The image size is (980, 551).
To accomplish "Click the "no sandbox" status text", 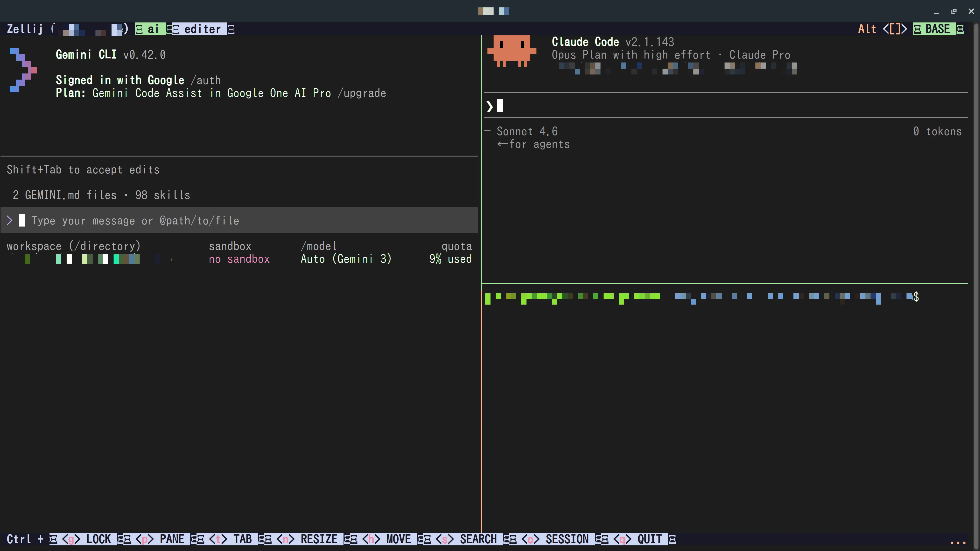I will pos(239,259).
